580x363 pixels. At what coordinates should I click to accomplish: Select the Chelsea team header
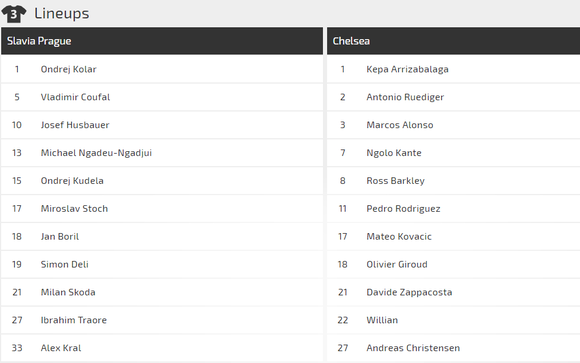453,41
